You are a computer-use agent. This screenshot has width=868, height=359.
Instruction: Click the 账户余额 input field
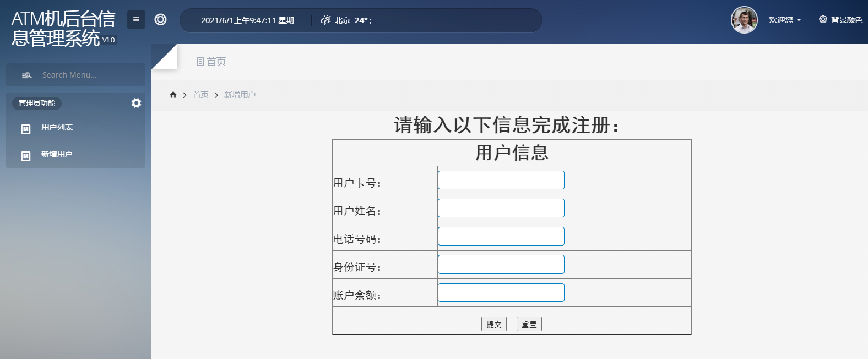tap(501, 292)
